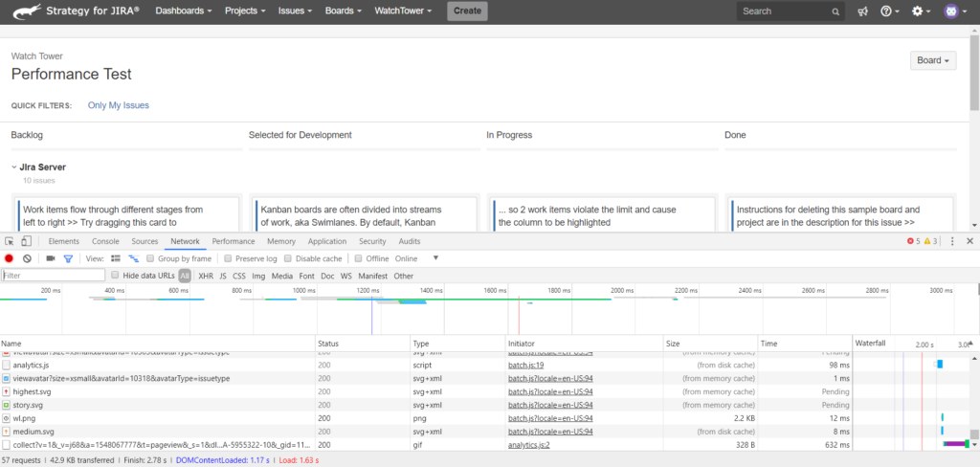Sort by the Waterfall column arrow
This screenshot has height=467, width=980.
[970, 344]
